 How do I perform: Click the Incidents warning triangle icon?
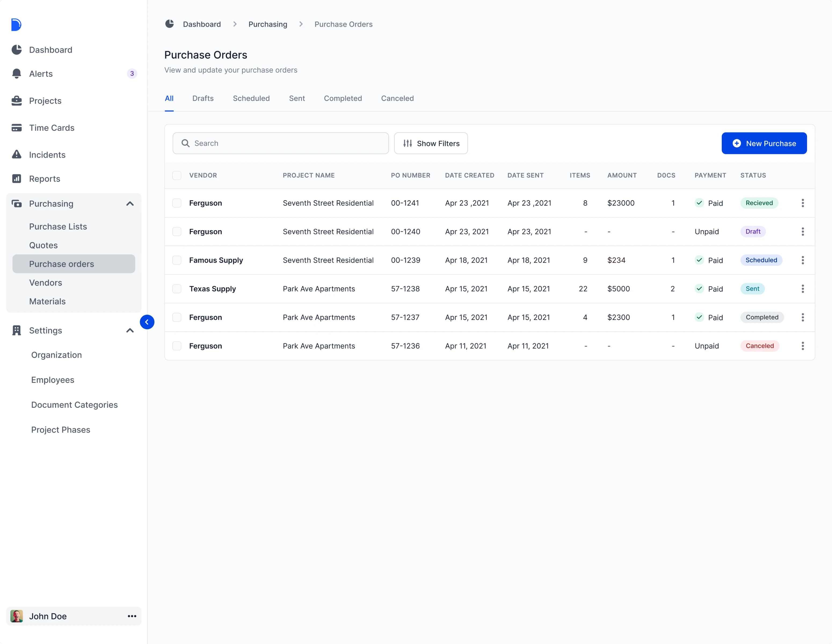(x=16, y=155)
